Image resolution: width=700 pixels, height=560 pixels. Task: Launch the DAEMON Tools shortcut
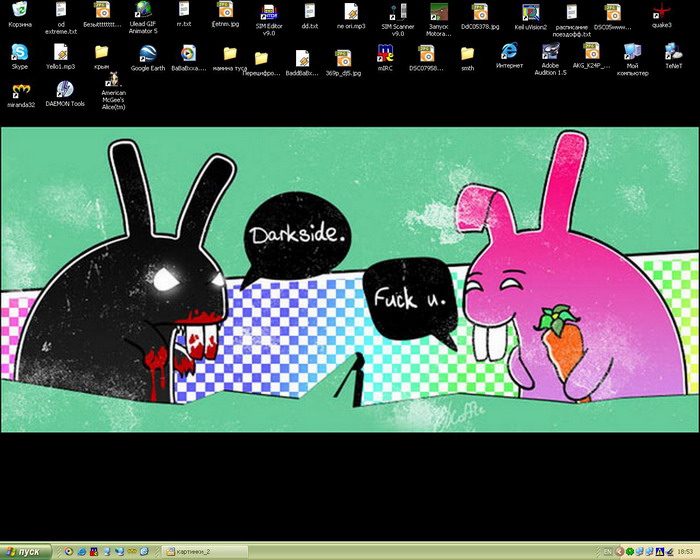(65, 94)
